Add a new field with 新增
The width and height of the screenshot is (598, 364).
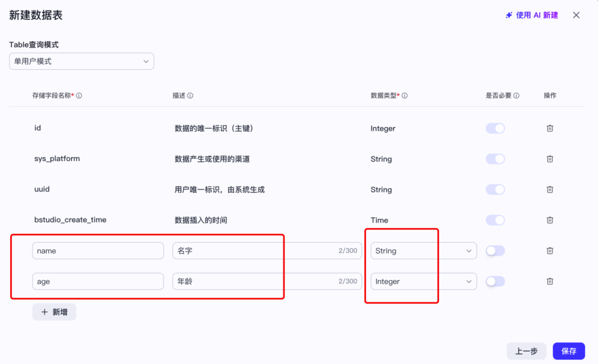(x=54, y=312)
